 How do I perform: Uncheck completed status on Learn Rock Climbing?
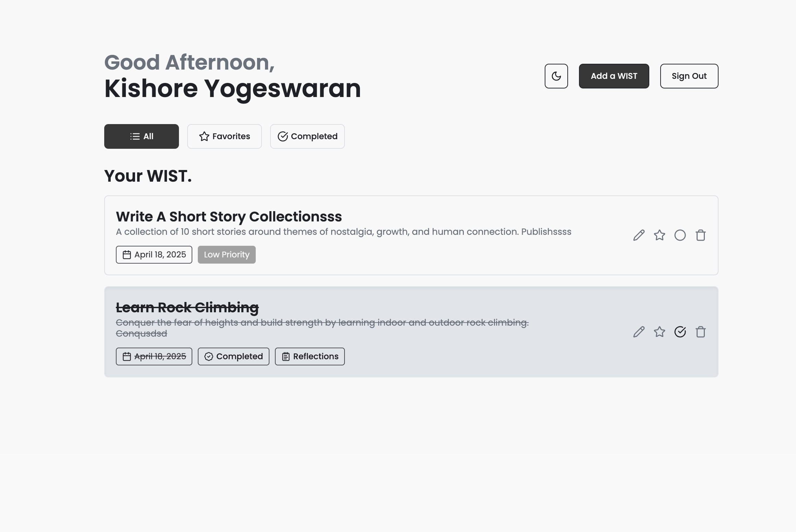pos(680,332)
